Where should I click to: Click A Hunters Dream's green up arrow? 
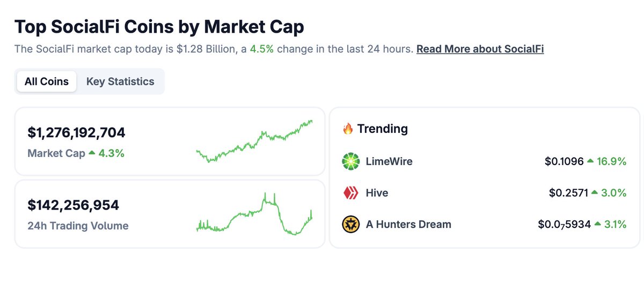point(597,225)
